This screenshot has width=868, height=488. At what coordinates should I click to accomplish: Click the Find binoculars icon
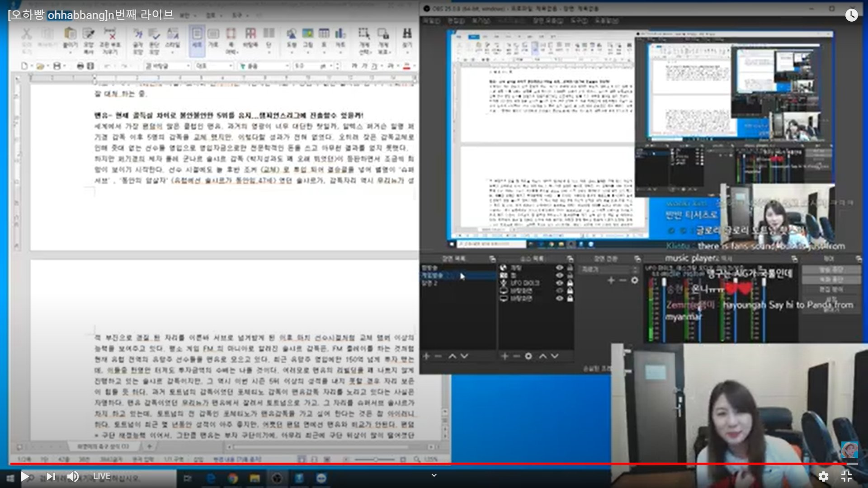pyautogui.click(x=407, y=34)
